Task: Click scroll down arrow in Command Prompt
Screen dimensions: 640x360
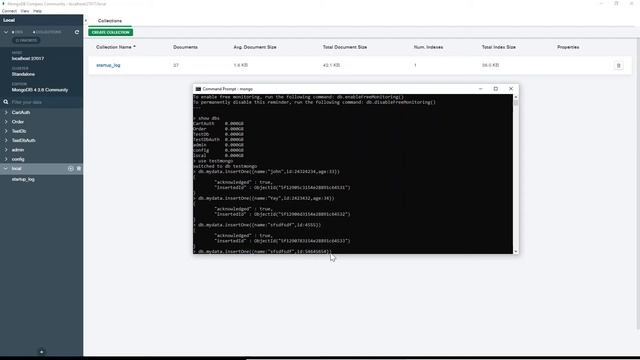Action: tap(516, 251)
